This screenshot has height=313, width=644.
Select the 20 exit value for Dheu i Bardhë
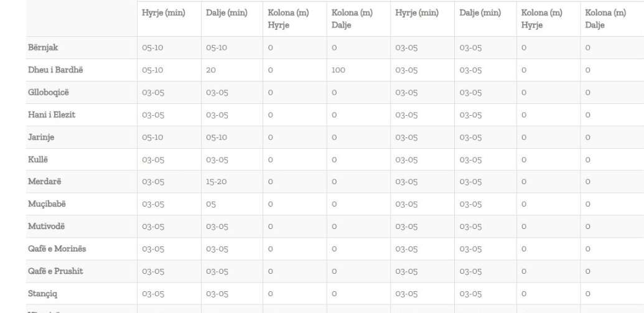[211, 70]
